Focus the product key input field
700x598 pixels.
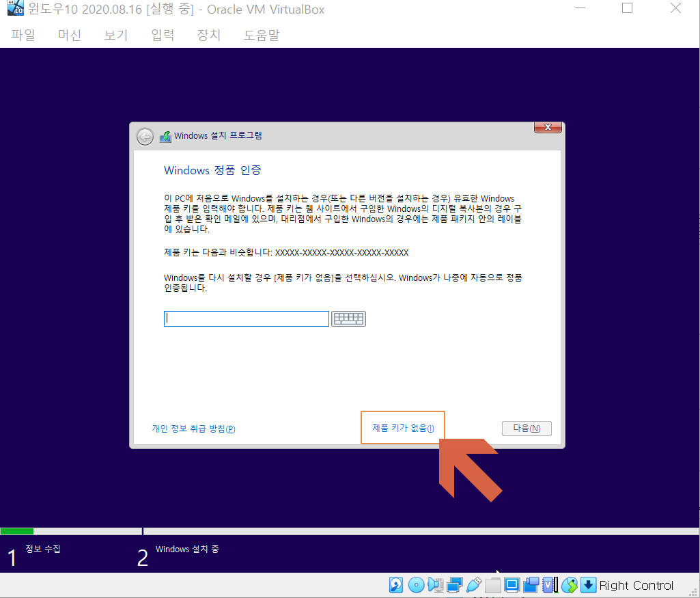coord(247,319)
